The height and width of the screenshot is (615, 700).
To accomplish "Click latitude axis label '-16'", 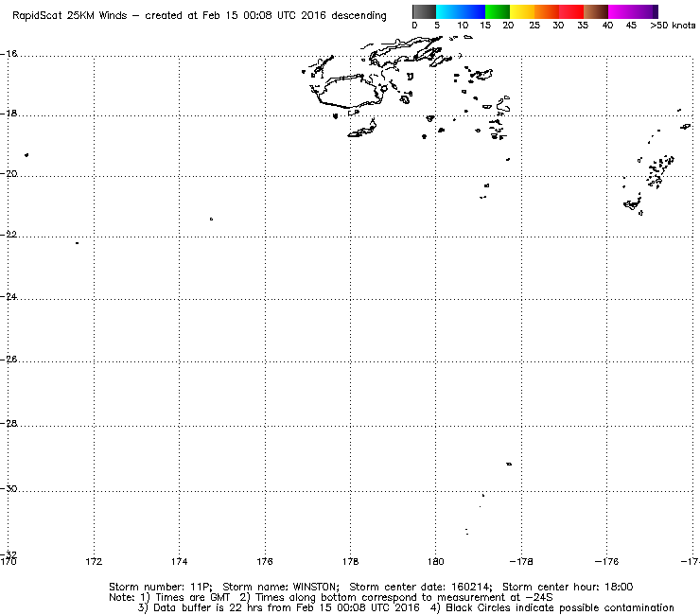I will [x=9, y=54].
